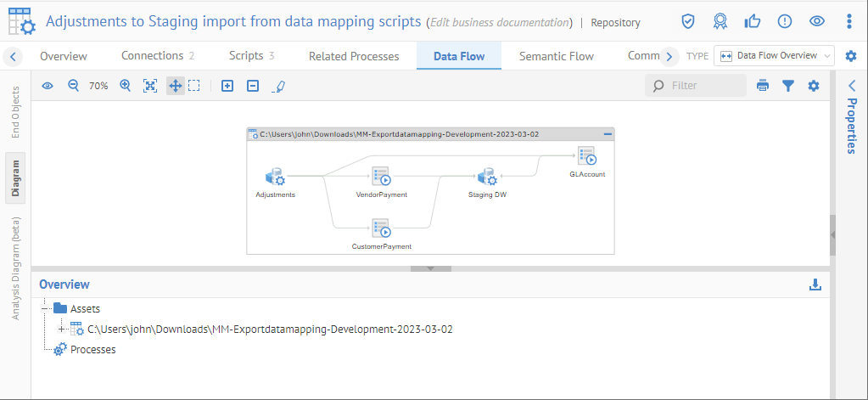Click the thumbs up endorse icon
Image resolution: width=868 pixels, height=400 pixels.
pos(752,21)
